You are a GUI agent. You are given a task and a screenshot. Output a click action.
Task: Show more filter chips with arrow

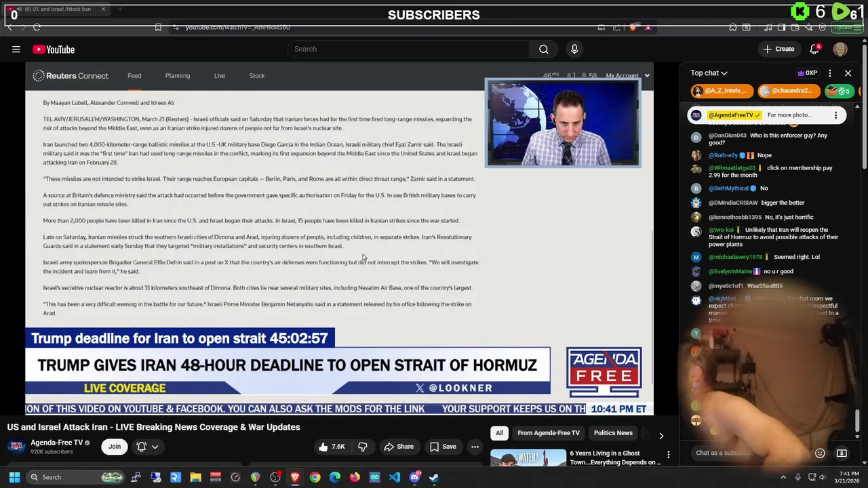point(661,435)
